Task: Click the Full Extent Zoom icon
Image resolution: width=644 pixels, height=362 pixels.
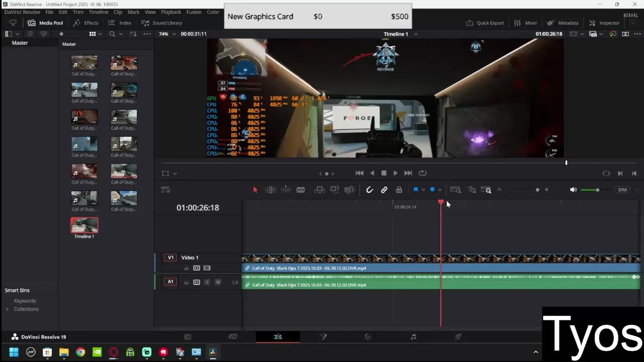Action: [455, 190]
